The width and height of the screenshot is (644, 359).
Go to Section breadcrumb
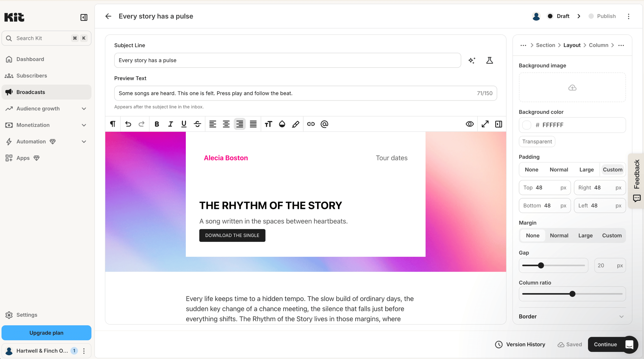[x=545, y=45]
